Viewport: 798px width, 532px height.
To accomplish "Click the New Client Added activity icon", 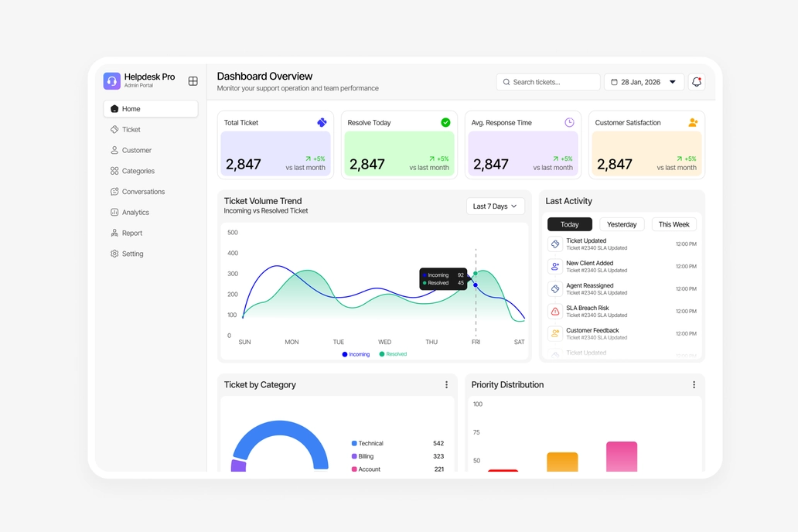I will pyautogui.click(x=555, y=266).
